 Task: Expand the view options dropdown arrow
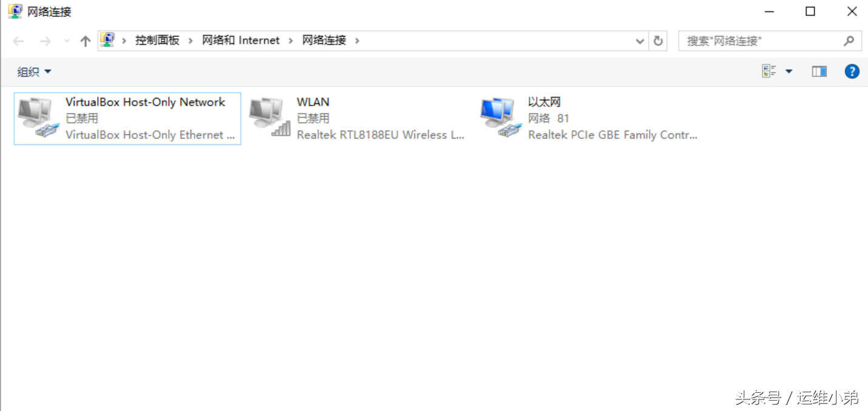(x=789, y=72)
